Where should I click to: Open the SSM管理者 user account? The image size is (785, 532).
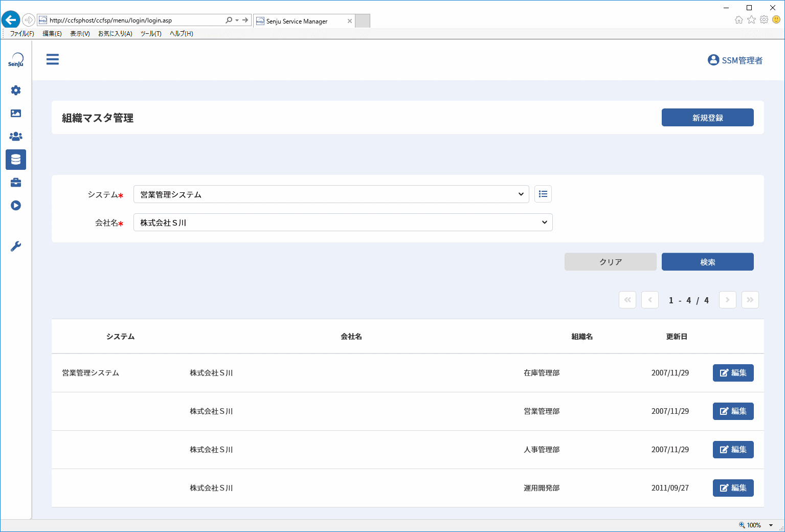point(735,60)
